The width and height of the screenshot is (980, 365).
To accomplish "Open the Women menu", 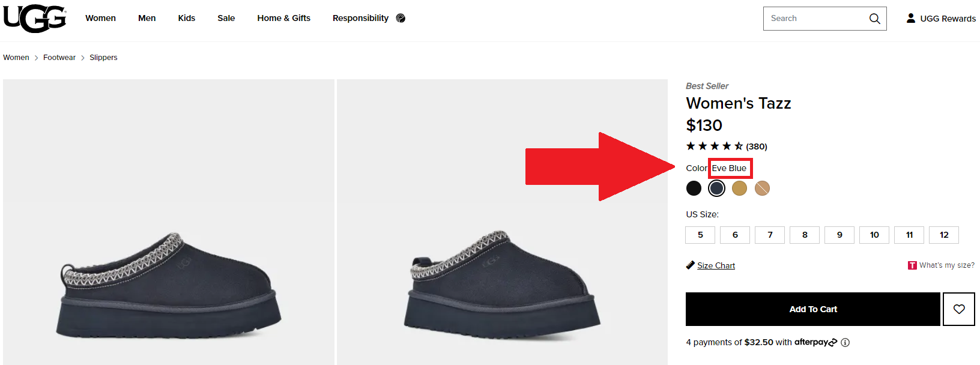I will 100,18.
